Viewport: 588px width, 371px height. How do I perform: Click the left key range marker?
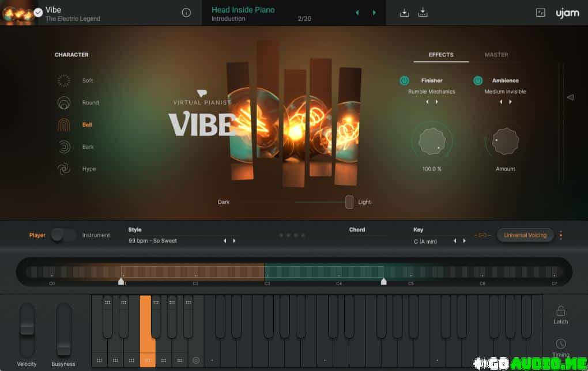click(x=121, y=282)
